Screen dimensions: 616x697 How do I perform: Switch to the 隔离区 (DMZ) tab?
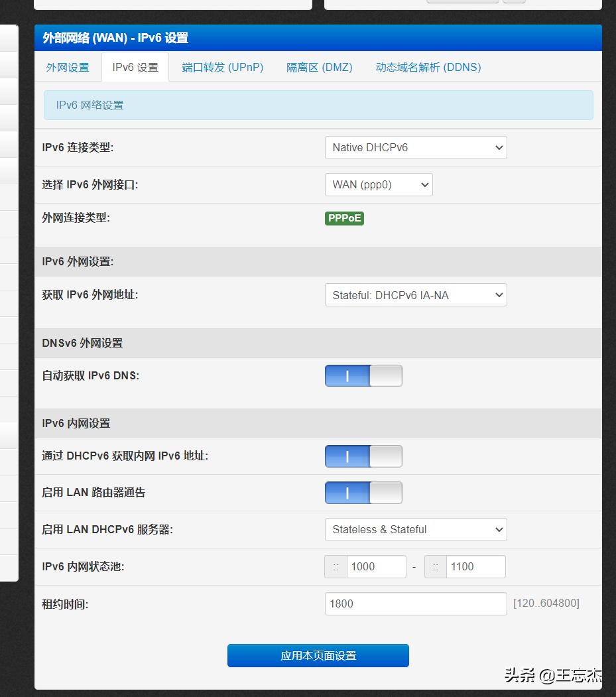point(319,66)
